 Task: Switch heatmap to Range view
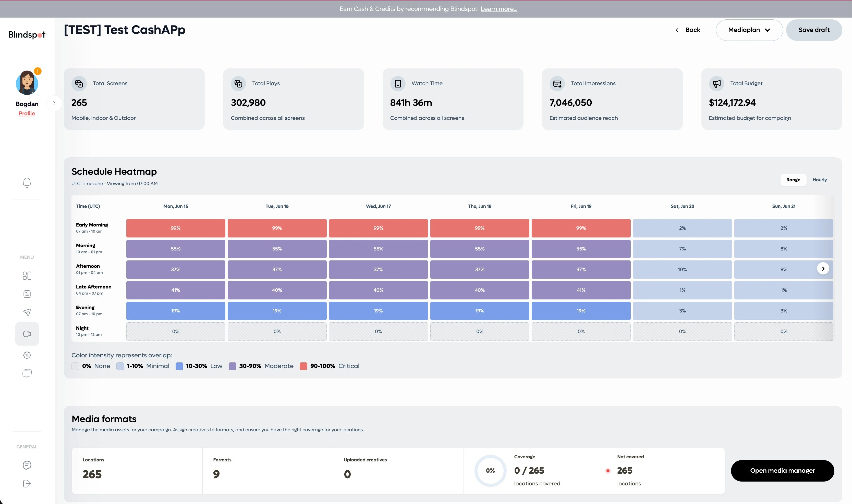[x=793, y=180]
